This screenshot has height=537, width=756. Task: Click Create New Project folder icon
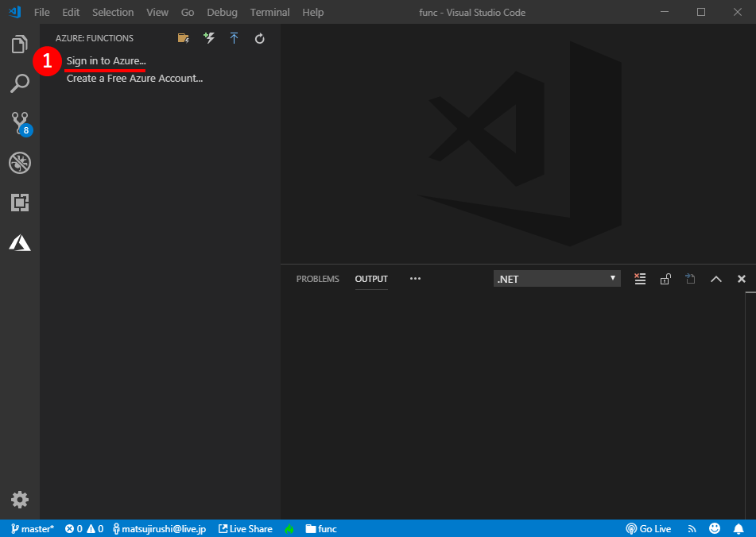pyautogui.click(x=183, y=38)
